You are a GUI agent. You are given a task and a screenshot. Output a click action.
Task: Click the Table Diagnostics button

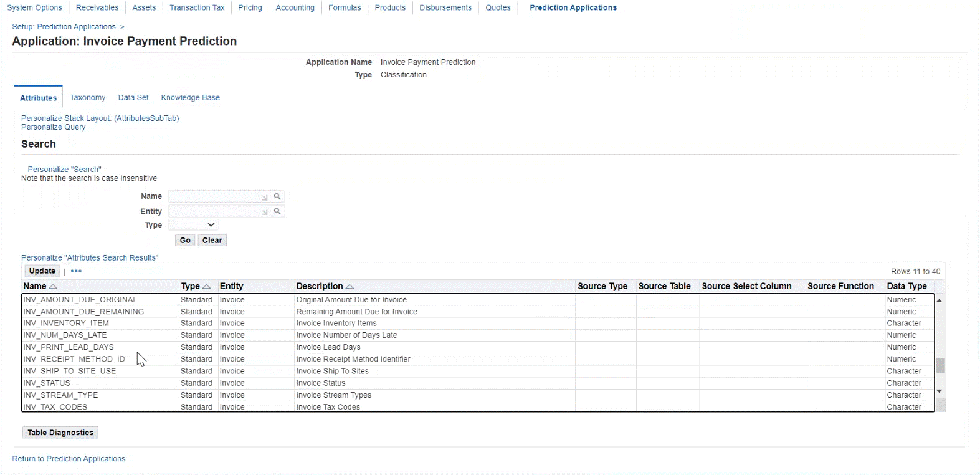60,433
